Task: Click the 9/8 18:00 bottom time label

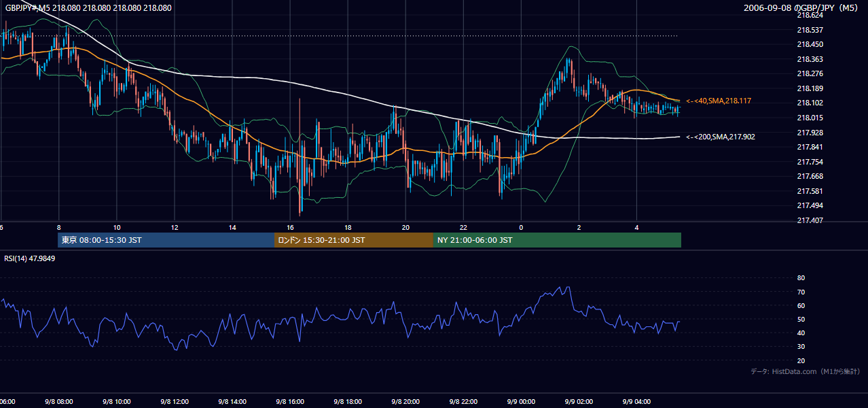Action: [x=348, y=401]
